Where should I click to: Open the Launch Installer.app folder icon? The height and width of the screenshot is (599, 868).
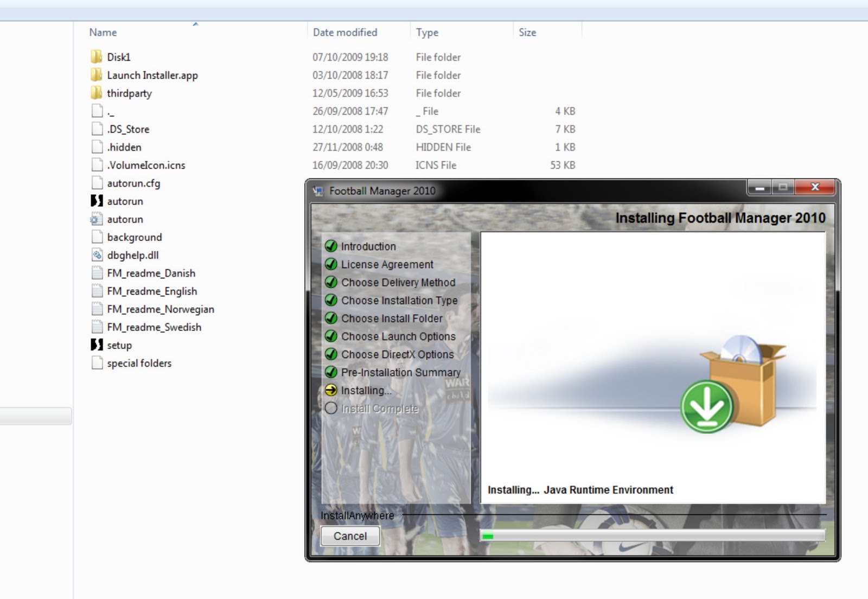point(97,75)
